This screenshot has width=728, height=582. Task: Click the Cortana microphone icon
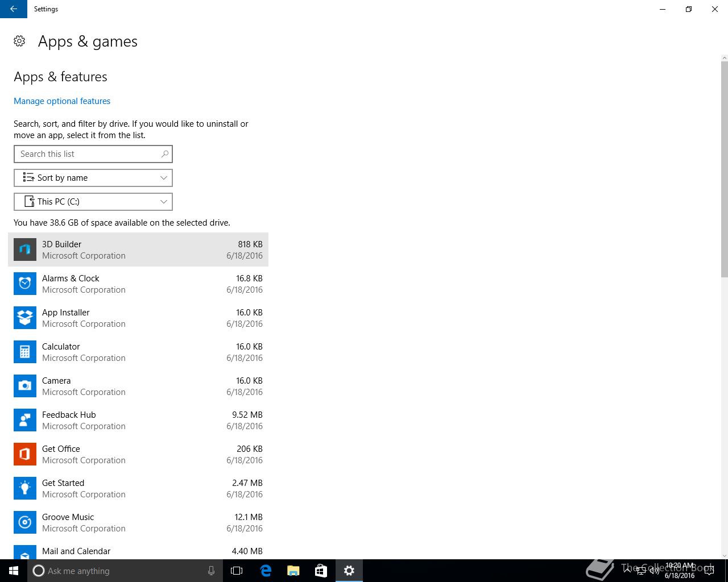(x=211, y=571)
